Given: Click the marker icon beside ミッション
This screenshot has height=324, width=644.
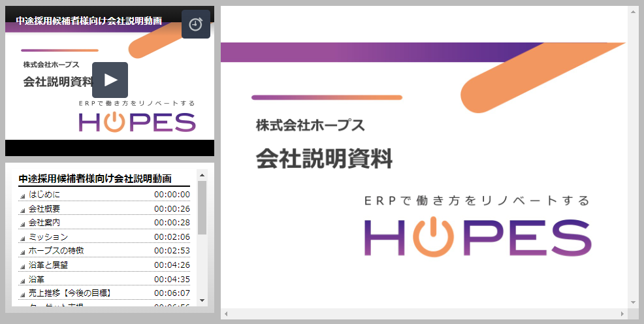Looking at the screenshot, I should pyautogui.click(x=23, y=239).
